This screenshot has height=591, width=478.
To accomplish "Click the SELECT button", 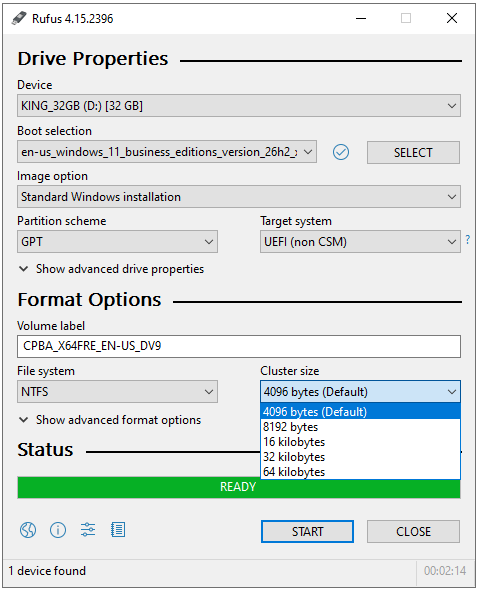I will [x=413, y=152].
